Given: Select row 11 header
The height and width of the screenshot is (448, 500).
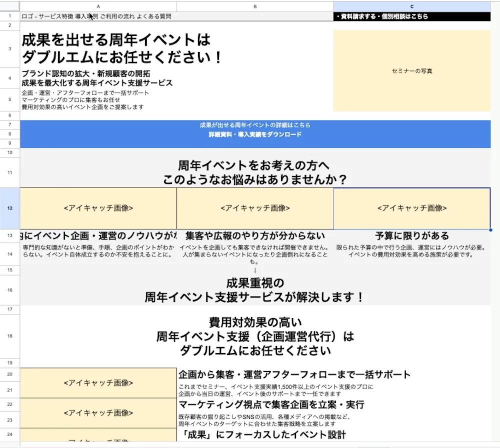Looking at the screenshot, I should coord(10,172).
